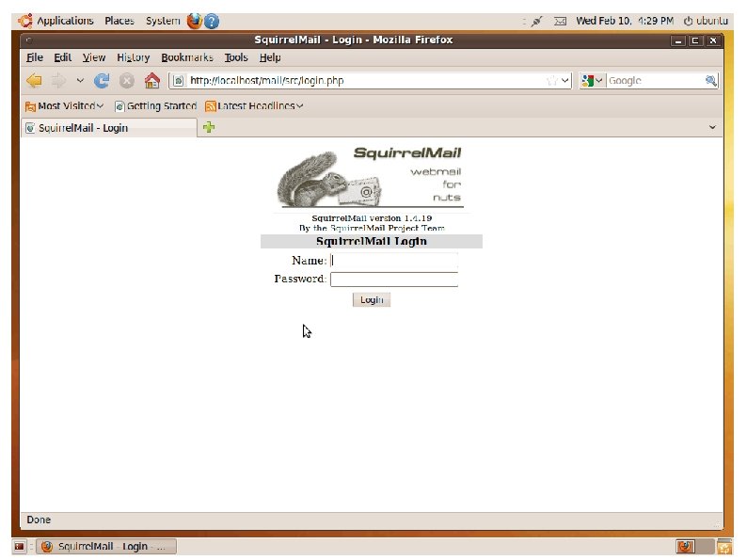Open the File menu
Viewport: 747px width, 560px height.
(35, 57)
